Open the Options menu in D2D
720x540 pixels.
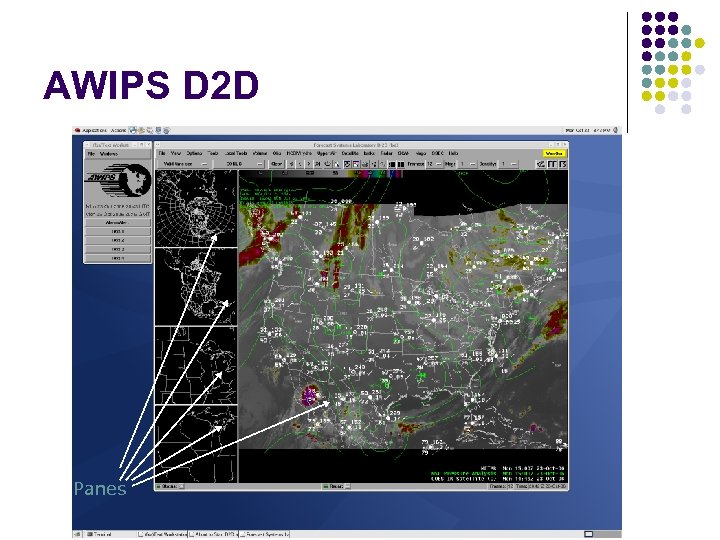click(194, 153)
